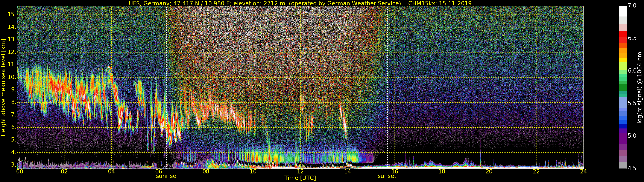The height and width of the screenshot is (182, 644).
Task: Click the 'Time [UTC]' axis label
Action: click(x=300, y=178)
